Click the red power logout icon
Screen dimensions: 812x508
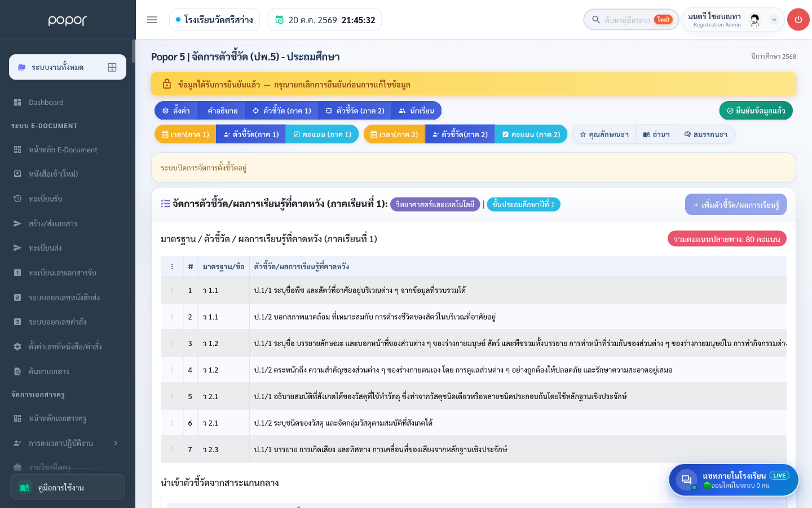[798, 20]
